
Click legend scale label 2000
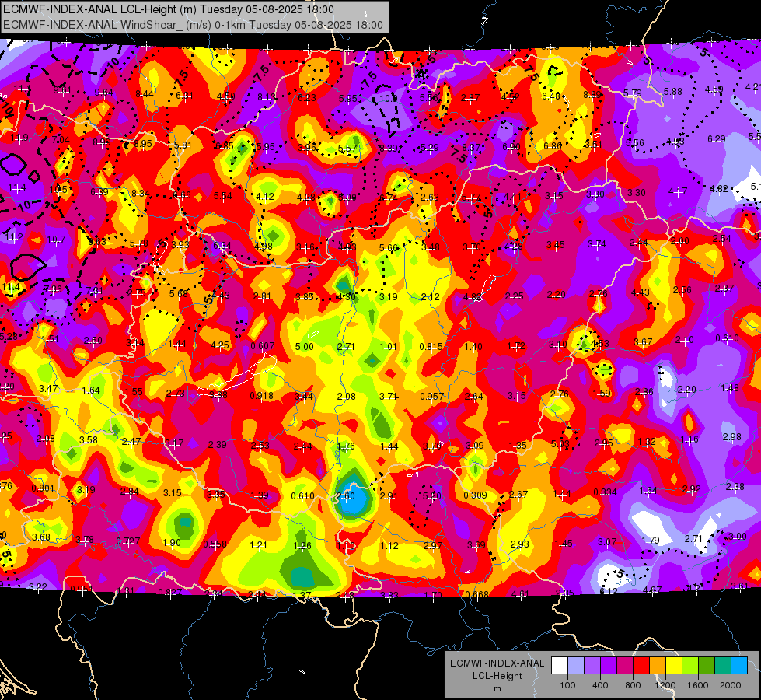[731, 685]
